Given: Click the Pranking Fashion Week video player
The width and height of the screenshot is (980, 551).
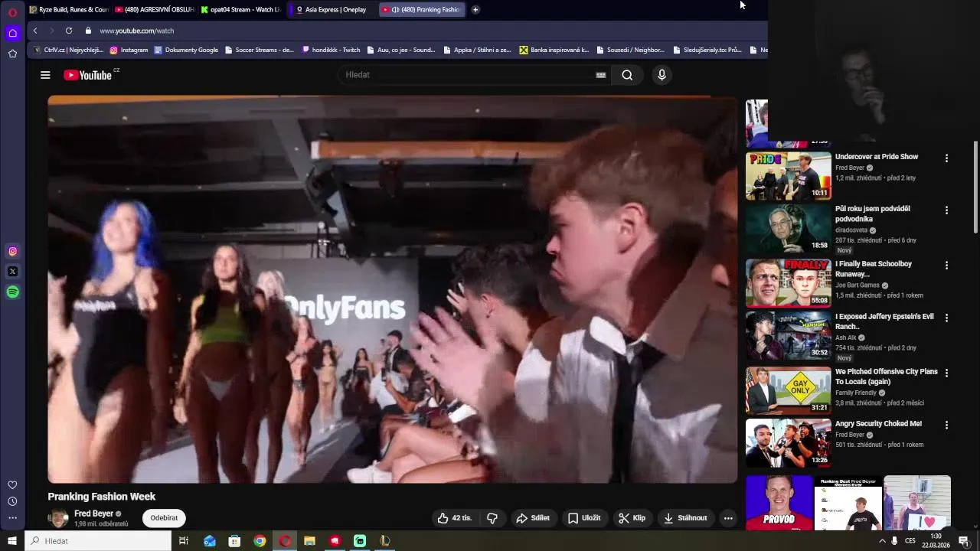Looking at the screenshot, I should pos(392,289).
